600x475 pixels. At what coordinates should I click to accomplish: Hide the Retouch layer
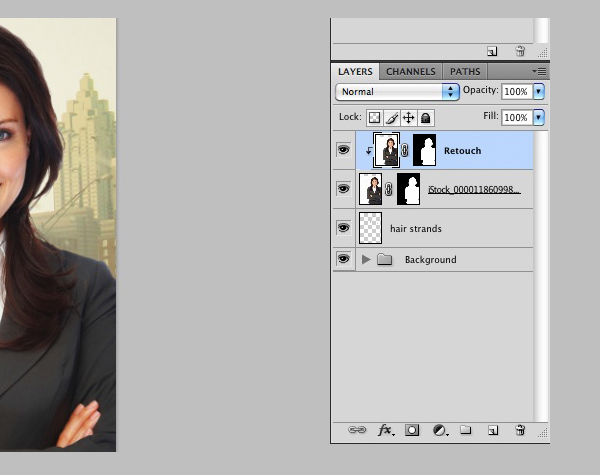(x=343, y=150)
